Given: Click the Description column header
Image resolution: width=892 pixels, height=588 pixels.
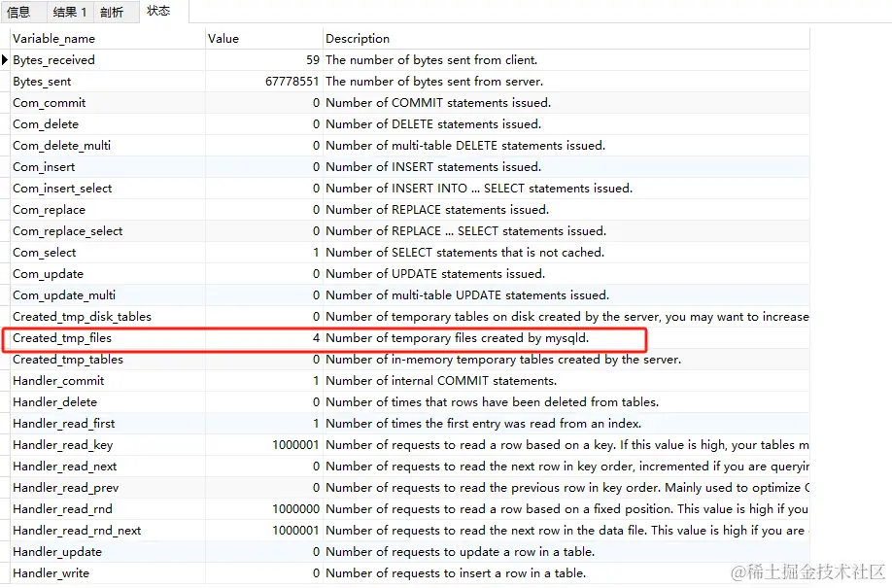Looking at the screenshot, I should point(358,39).
